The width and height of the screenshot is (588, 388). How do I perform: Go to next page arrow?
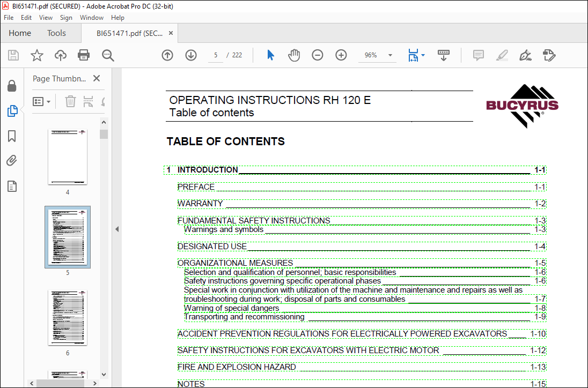[x=191, y=55]
